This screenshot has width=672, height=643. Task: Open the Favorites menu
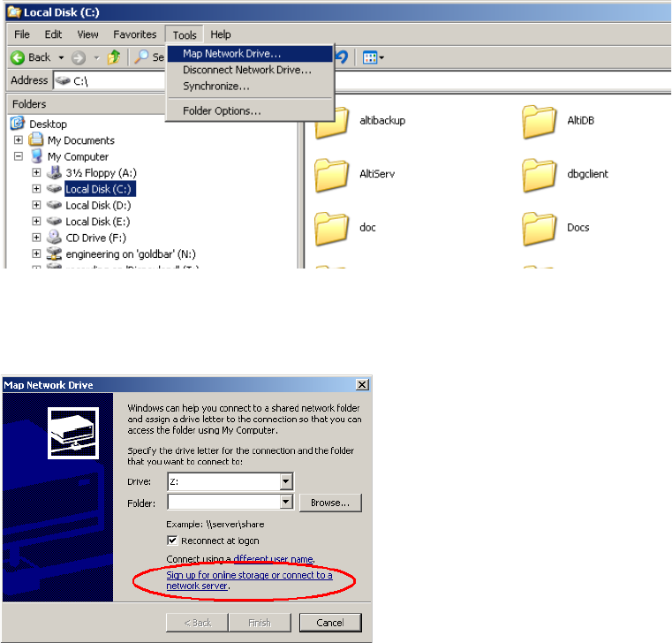tap(134, 34)
